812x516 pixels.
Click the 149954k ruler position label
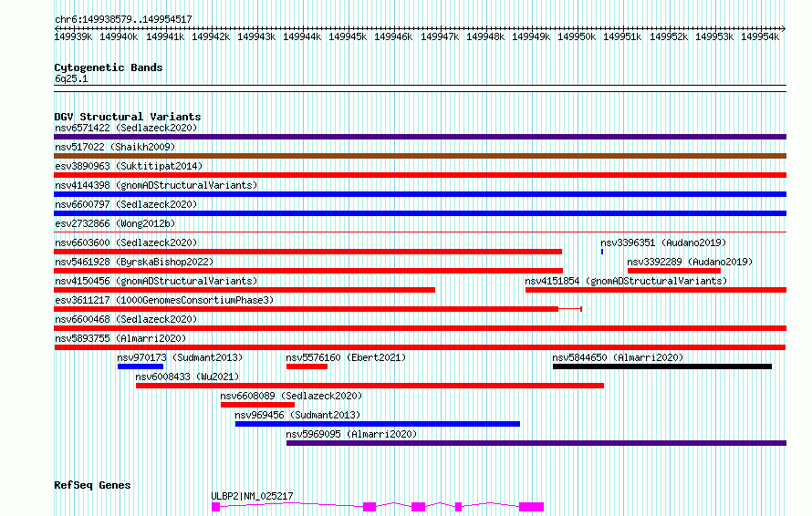click(x=760, y=36)
